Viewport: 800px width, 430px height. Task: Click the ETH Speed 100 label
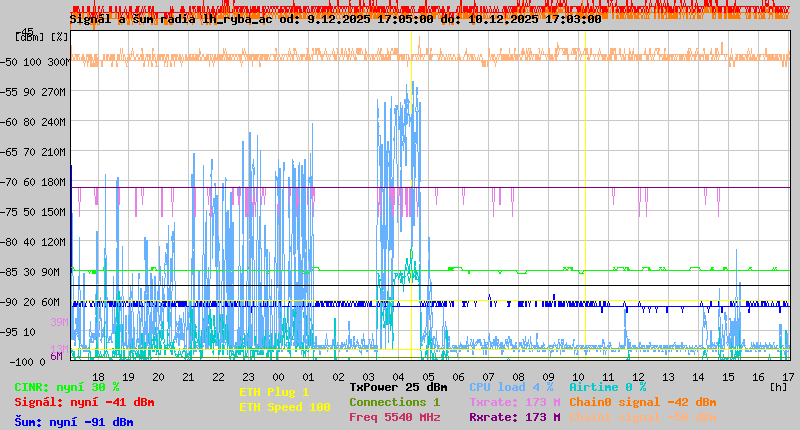coord(284,407)
